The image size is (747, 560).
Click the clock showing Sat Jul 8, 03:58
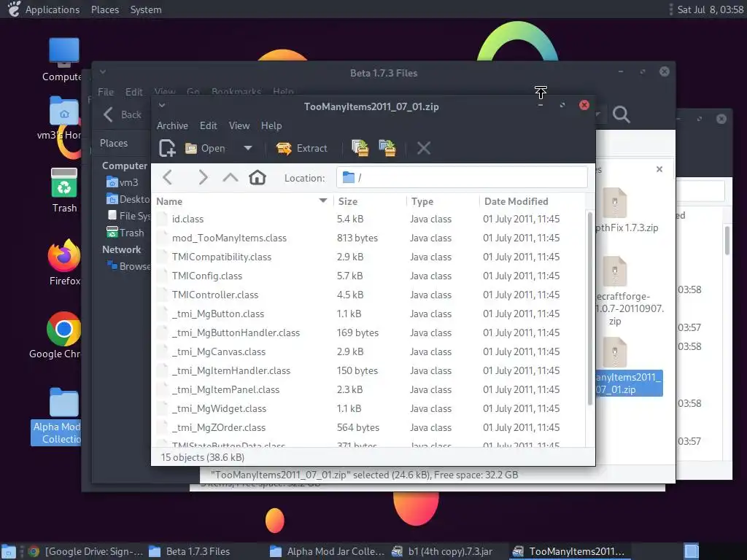coord(710,9)
